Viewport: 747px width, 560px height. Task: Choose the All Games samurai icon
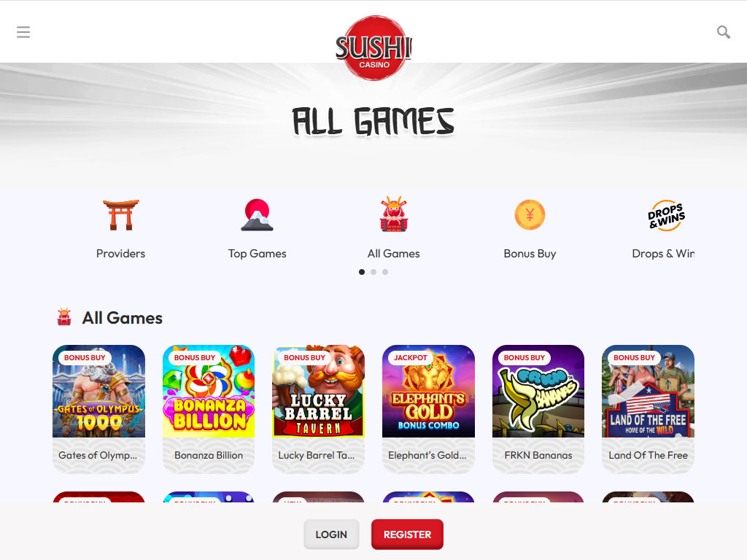[393, 214]
